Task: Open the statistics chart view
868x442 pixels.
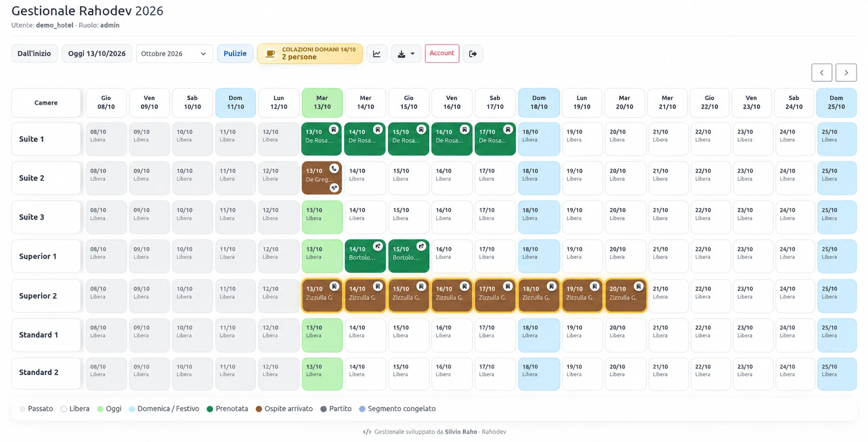Action: tap(377, 54)
